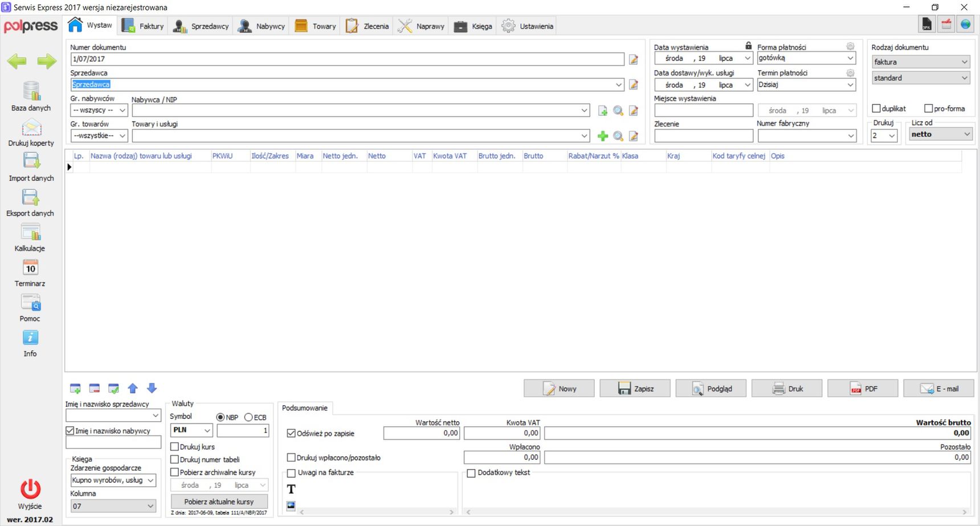980x526 pixels.
Task: Tick the pro-forma checkbox
Action: (x=928, y=108)
